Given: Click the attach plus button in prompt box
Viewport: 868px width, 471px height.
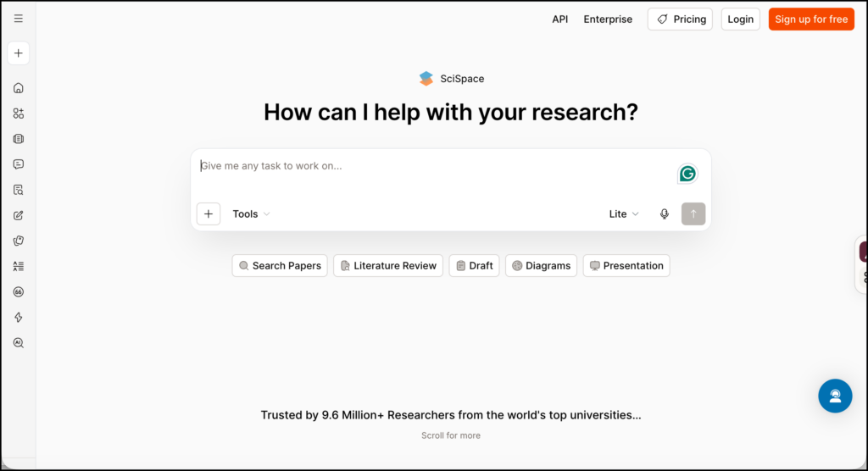Looking at the screenshot, I should (x=209, y=213).
